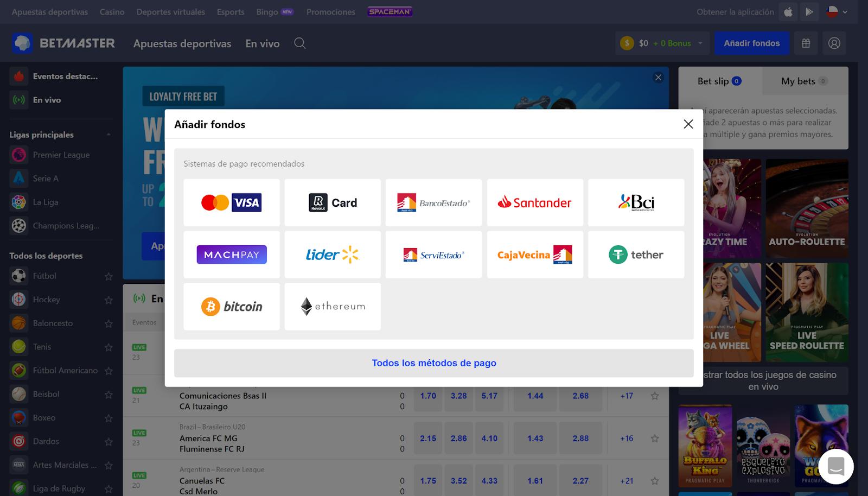The width and height of the screenshot is (868, 496).
Task: Choose Revolut Card payment method
Action: coord(333,202)
